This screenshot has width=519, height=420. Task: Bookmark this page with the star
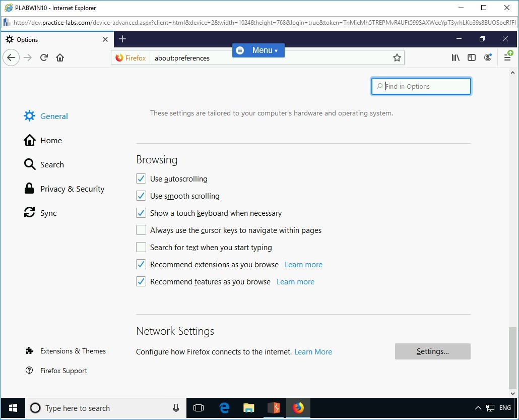[x=397, y=57]
